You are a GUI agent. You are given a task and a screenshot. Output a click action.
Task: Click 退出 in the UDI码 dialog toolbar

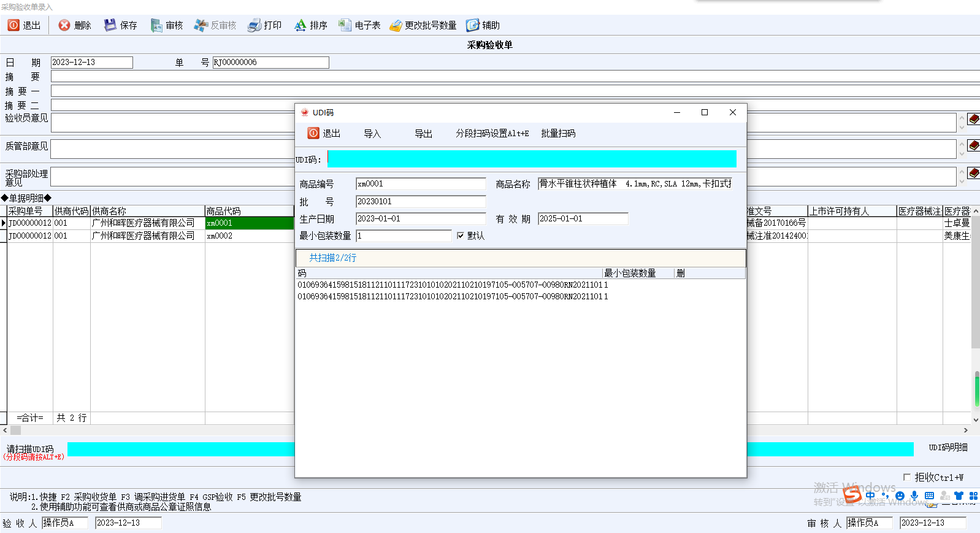pyautogui.click(x=324, y=133)
